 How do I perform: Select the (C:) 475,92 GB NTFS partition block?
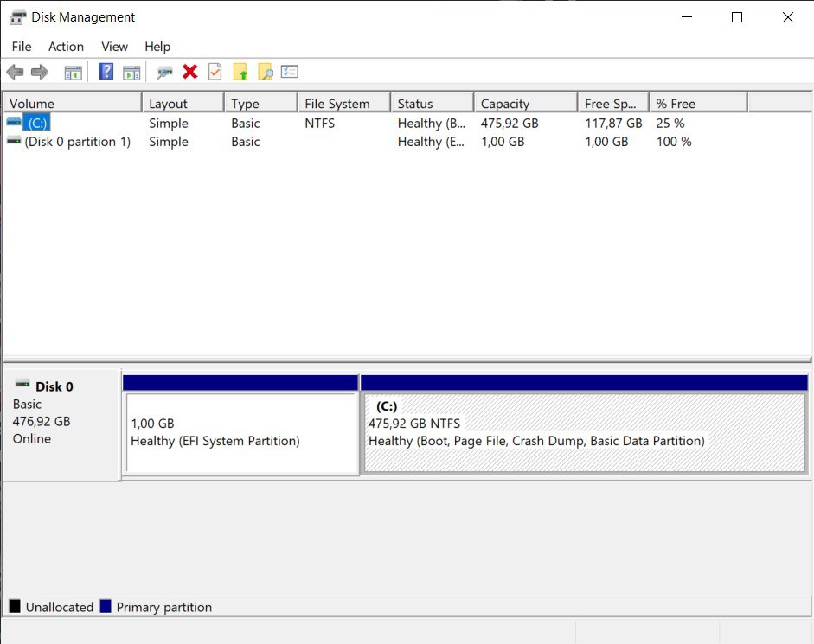click(585, 433)
